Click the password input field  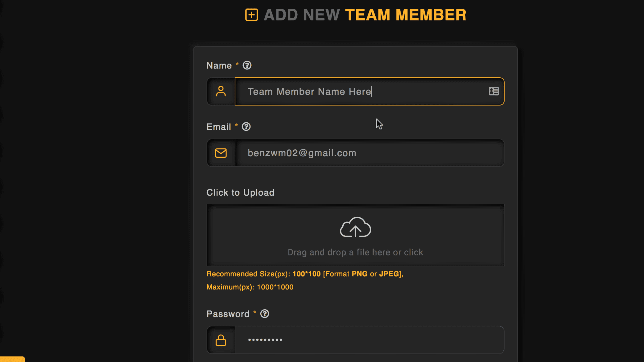pos(369,340)
